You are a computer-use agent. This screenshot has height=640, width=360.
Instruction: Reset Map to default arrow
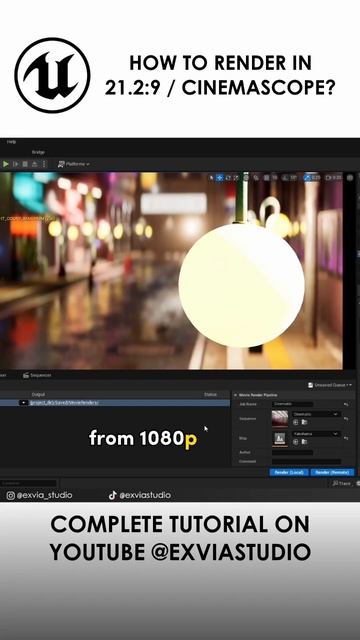[346, 438]
